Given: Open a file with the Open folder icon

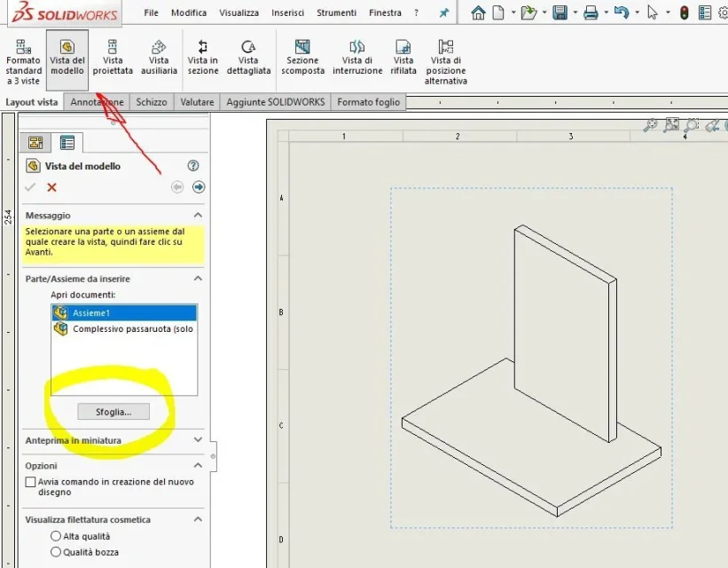Looking at the screenshot, I should (x=528, y=12).
